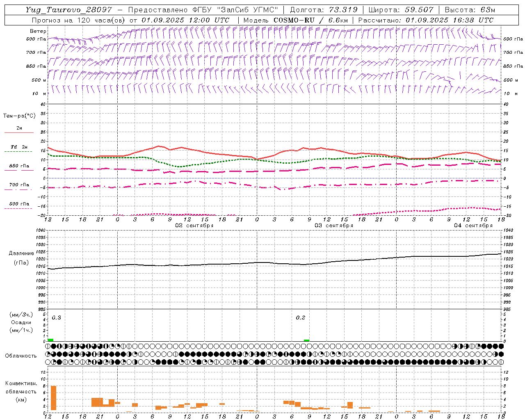Click the "700 гПа" temperature legend entry
Screen dimensions: 525x420
click(19, 185)
